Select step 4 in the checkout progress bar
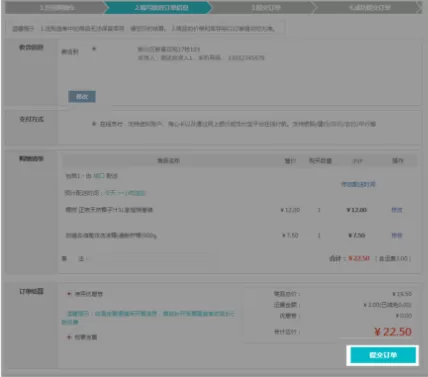 coord(370,8)
